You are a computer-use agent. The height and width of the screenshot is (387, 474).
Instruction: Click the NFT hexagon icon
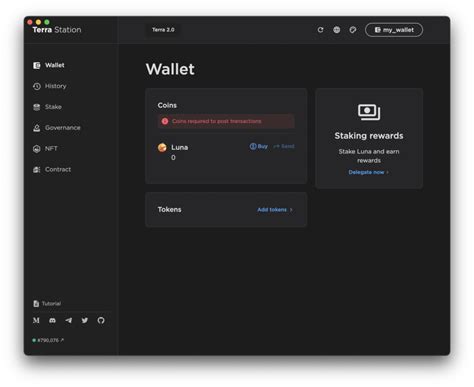point(37,149)
